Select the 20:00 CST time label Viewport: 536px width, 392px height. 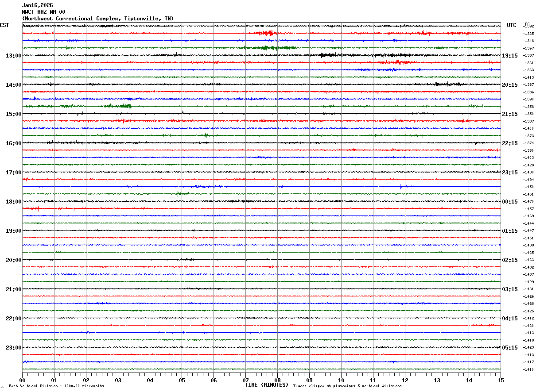tap(13, 260)
